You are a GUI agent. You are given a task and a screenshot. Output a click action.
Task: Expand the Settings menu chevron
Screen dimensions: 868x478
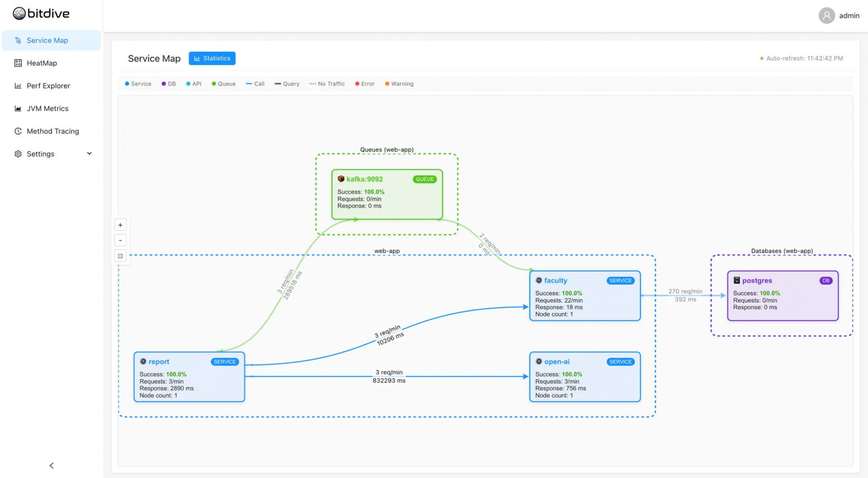pos(89,154)
